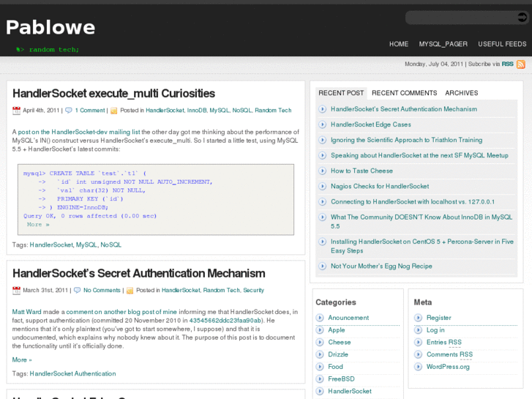
Task: Open the HOME menu item
Action: [399, 44]
